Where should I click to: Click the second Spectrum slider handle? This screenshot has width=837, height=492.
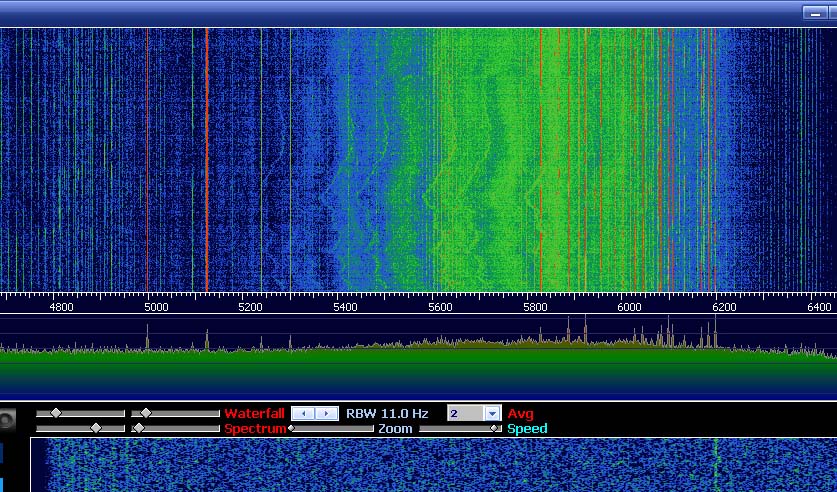coord(139,428)
